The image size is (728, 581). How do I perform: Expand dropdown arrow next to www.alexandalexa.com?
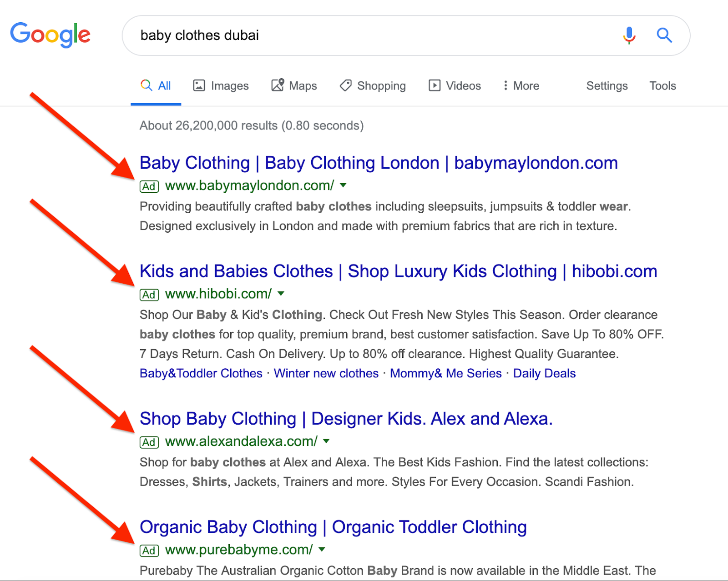pyautogui.click(x=326, y=441)
